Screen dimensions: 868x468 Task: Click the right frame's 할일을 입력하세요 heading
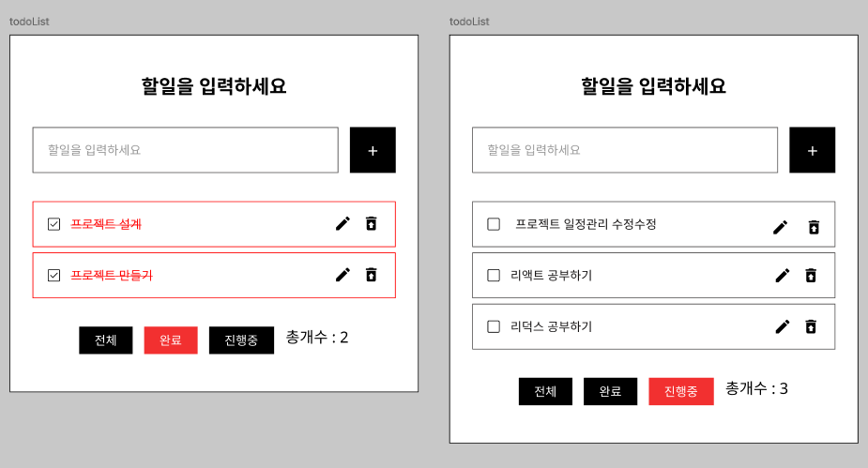[653, 86]
